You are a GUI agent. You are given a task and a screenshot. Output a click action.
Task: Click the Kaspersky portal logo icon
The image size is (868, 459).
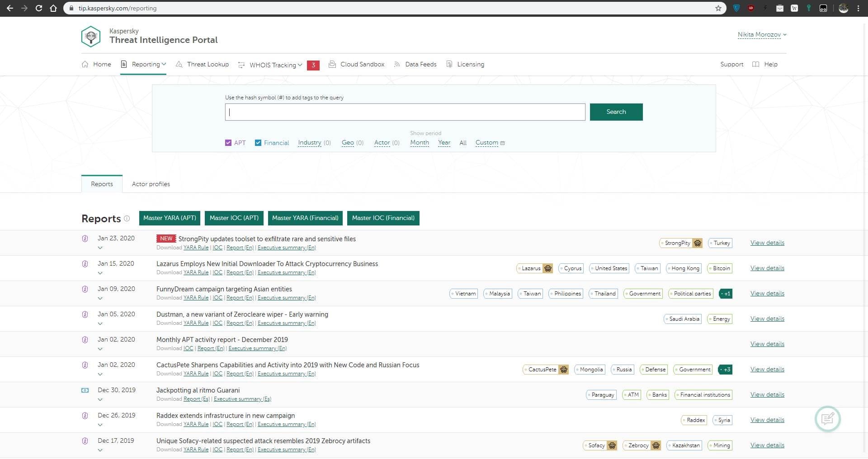pyautogui.click(x=90, y=37)
